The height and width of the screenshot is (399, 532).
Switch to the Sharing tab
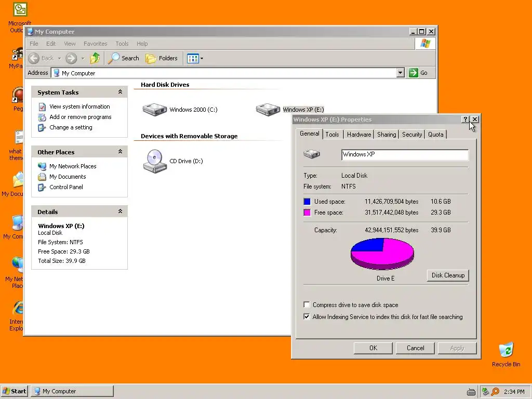(x=387, y=135)
